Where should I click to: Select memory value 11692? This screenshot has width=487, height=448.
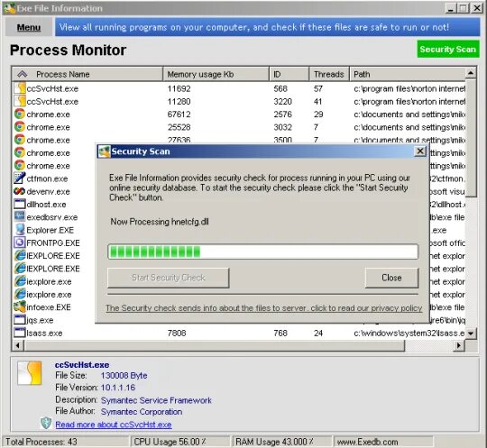pyautogui.click(x=179, y=88)
